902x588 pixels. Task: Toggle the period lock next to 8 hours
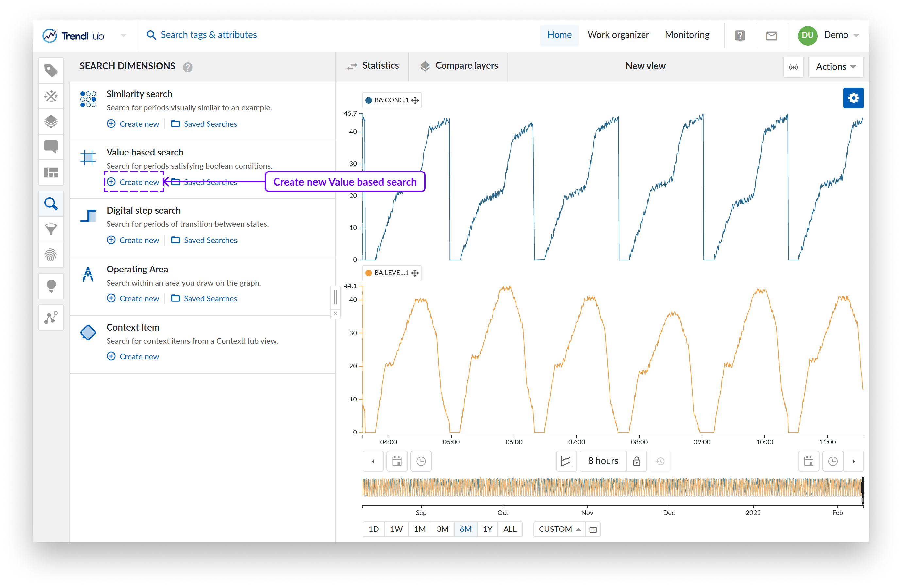[636, 461]
